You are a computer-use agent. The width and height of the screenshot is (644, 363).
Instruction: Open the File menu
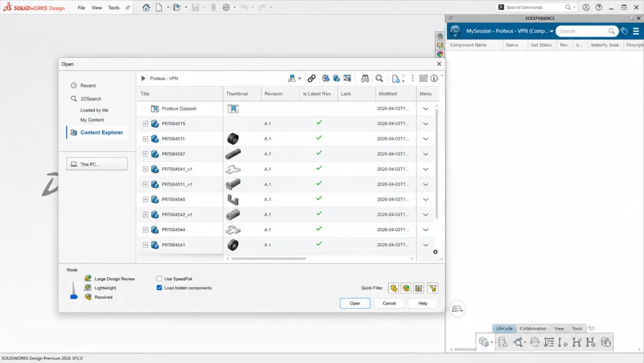tap(81, 7)
